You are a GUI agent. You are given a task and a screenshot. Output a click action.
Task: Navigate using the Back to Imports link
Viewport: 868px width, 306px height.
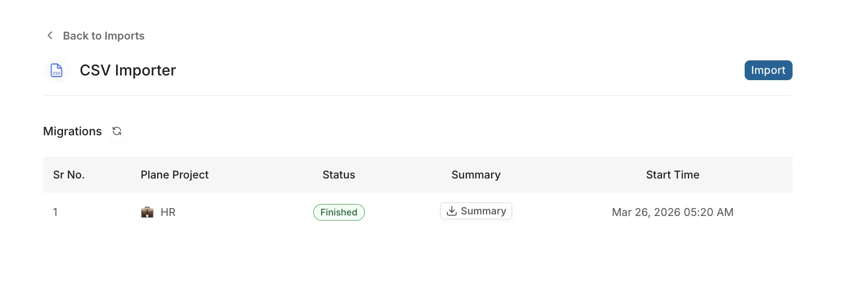pos(104,35)
